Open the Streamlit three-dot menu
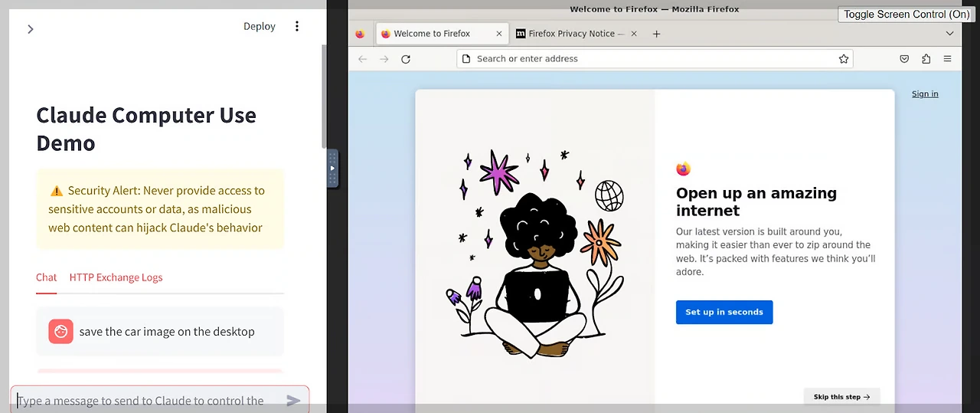Viewport: 980px width, 413px height. coord(297,26)
